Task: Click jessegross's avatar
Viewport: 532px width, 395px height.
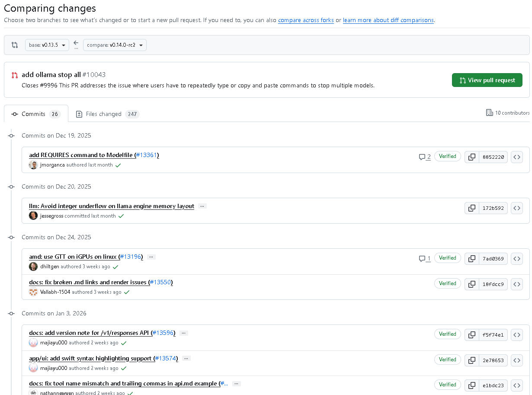Action: point(33,215)
